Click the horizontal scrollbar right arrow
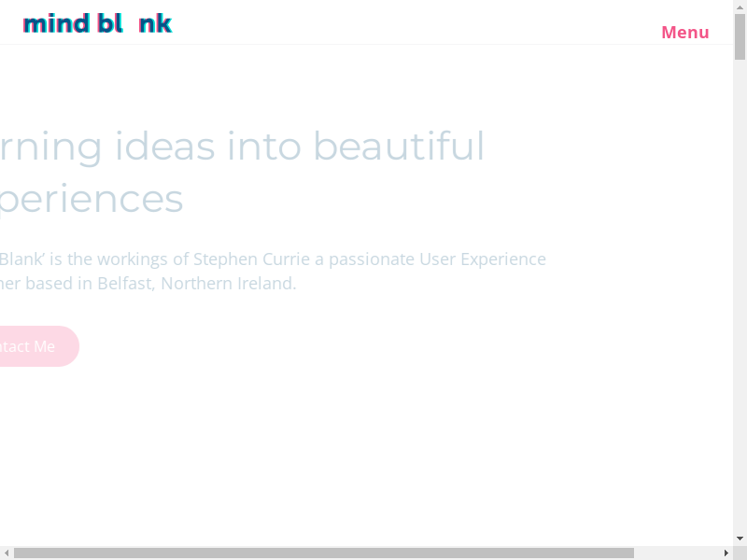Viewport: 747px width, 560px height. tap(726, 553)
